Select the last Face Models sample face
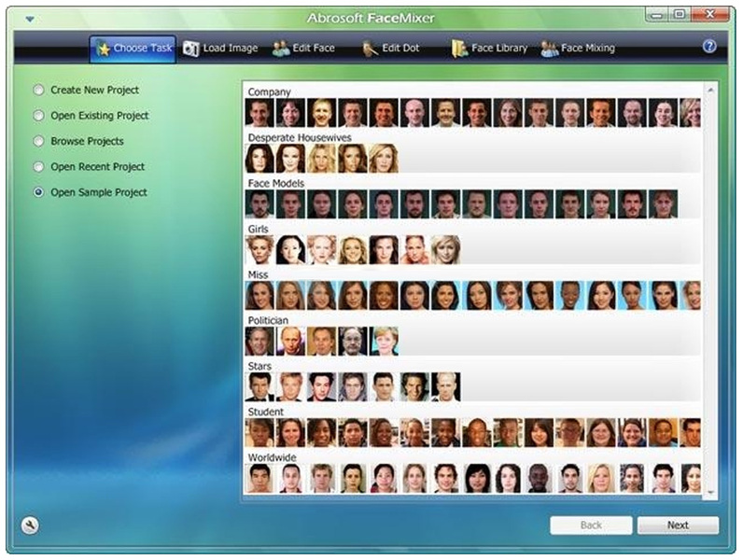743x560 pixels. [x=663, y=204]
